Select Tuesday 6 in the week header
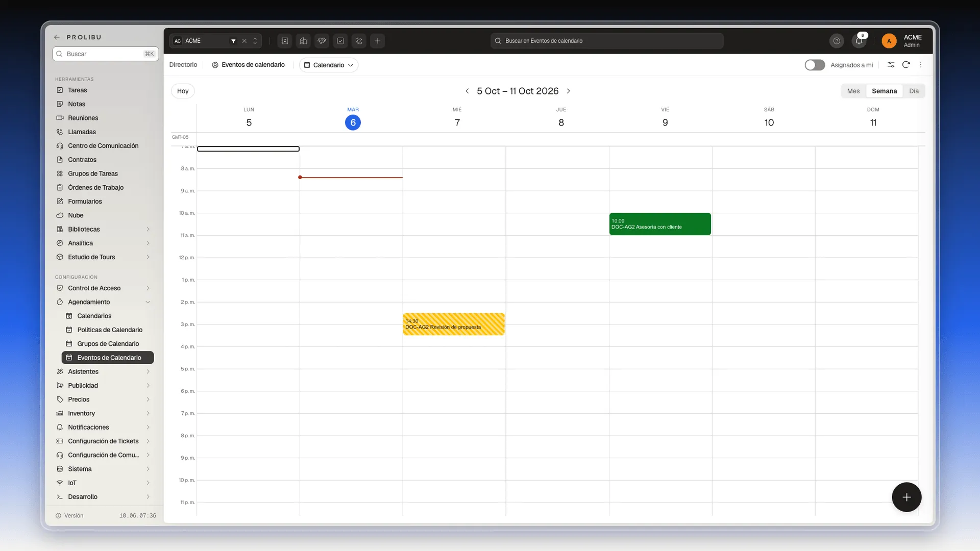 coord(353,122)
